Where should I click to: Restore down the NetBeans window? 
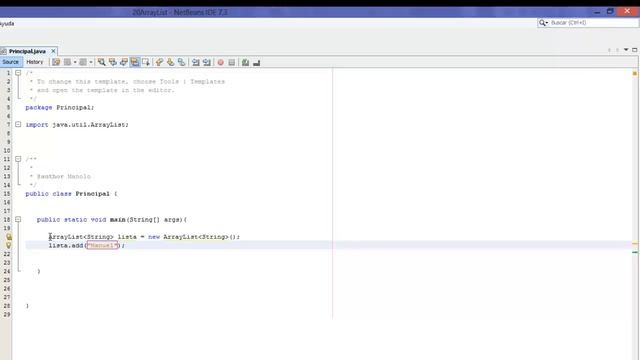[x=610, y=11]
